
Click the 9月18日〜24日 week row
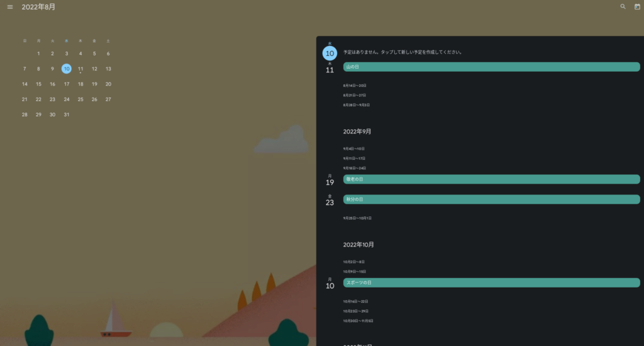click(x=355, y=168)
